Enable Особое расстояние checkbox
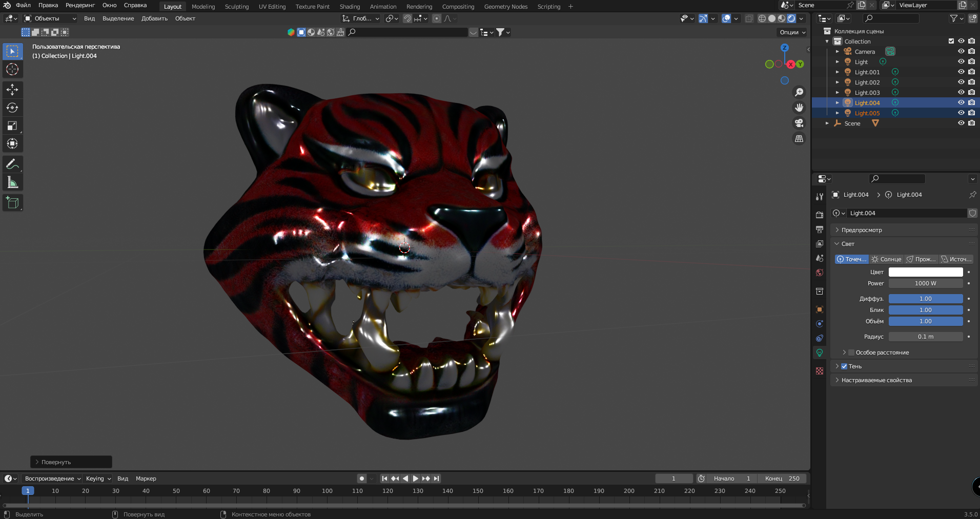Image resolution: width=980 pixels, height=519 pixels. click(851, 352)
